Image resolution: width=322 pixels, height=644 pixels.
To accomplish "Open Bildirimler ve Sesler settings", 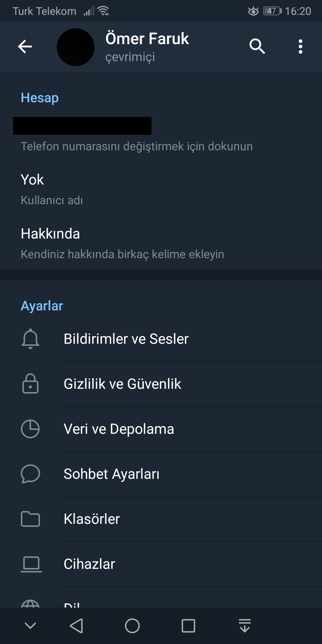I will pos(126,339).
